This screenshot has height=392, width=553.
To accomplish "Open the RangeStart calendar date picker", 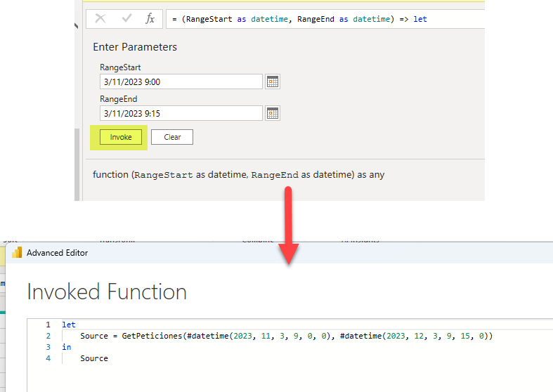I will (273, 82).
